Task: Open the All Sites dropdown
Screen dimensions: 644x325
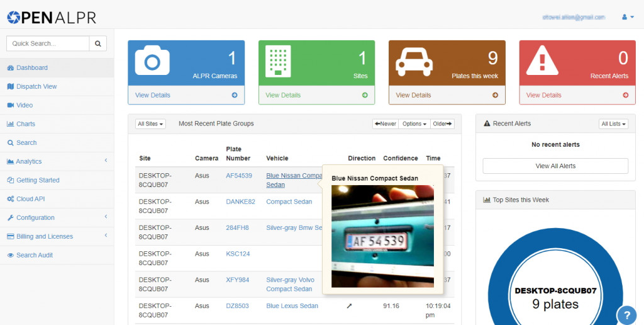Action: pyautogui.click(x=150, y=124)
